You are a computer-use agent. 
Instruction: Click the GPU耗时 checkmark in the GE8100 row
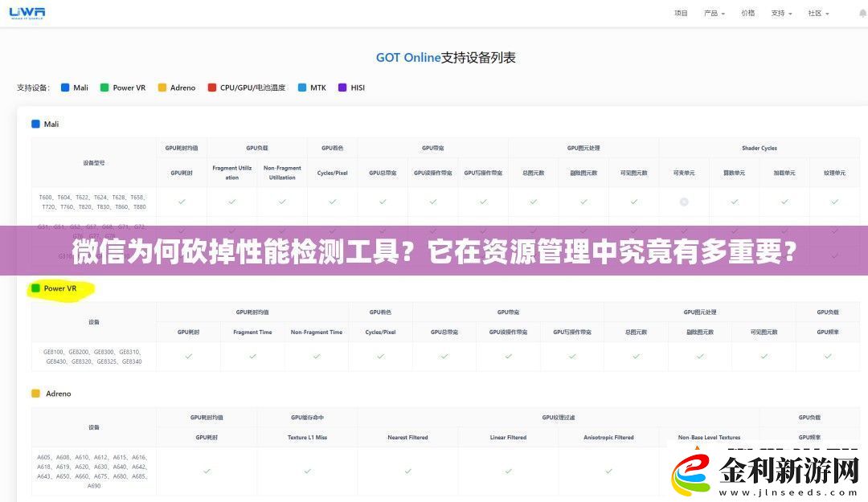pos(188,357)
